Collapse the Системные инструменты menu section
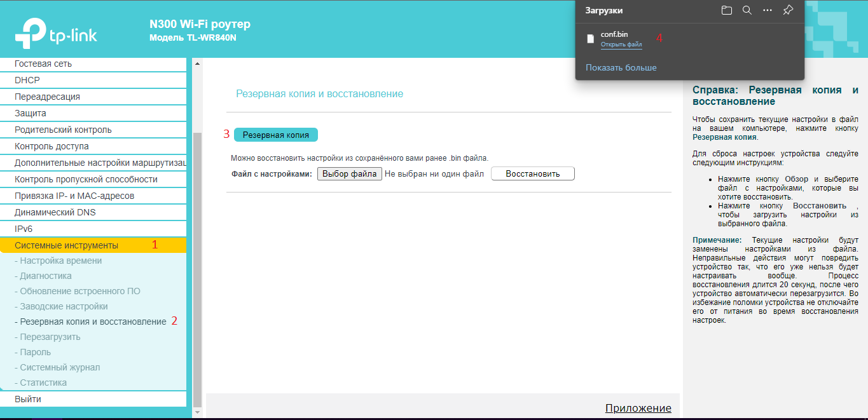 tap(66, 245)
